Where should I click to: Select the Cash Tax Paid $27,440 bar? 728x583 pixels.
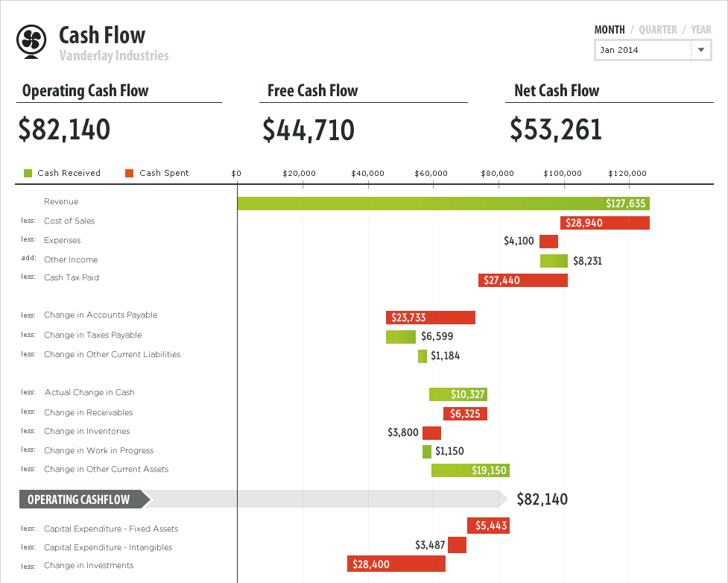522,280
